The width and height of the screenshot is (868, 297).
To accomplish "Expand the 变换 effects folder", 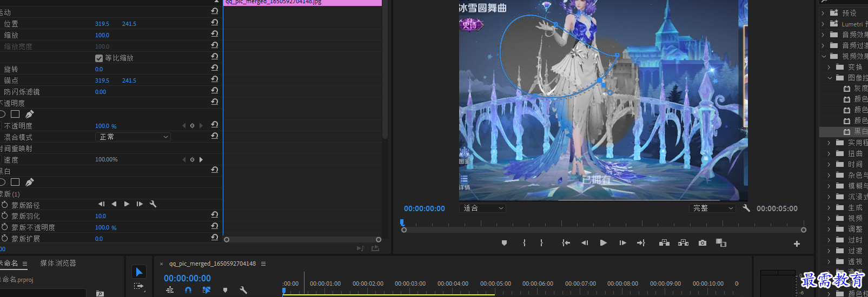I will (x=829, y=67).
